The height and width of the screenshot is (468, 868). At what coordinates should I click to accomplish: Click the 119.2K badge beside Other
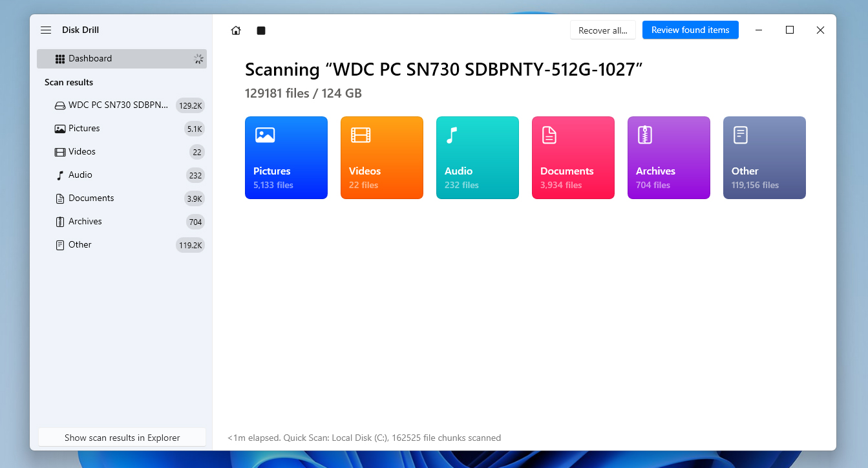click(191, 245)
